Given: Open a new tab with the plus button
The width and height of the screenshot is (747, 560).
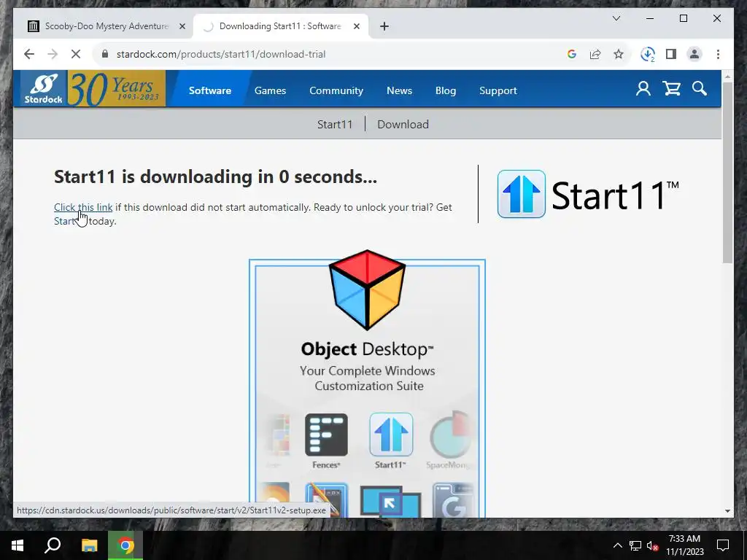Looking at the screenshot, I should 384,26.
